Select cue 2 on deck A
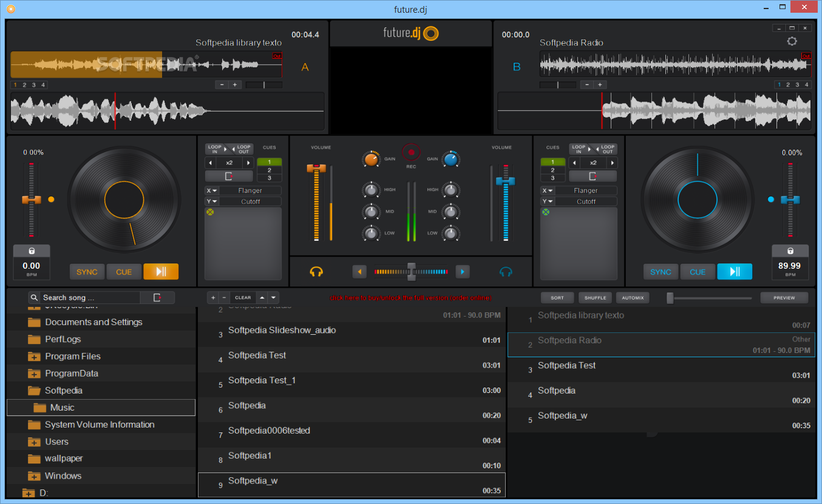Image resolution: width=822 pixels, height=504 pixels. tap(270, 170)
